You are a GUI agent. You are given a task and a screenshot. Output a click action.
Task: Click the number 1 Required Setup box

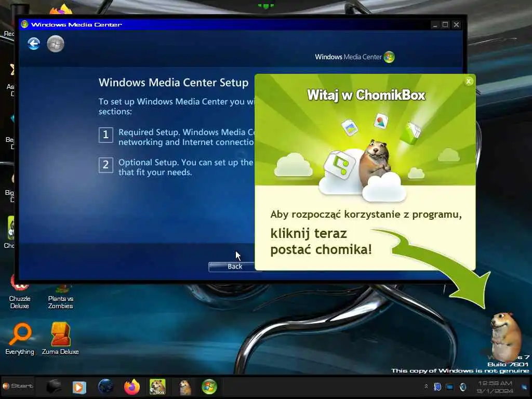[x=106, y=135]
